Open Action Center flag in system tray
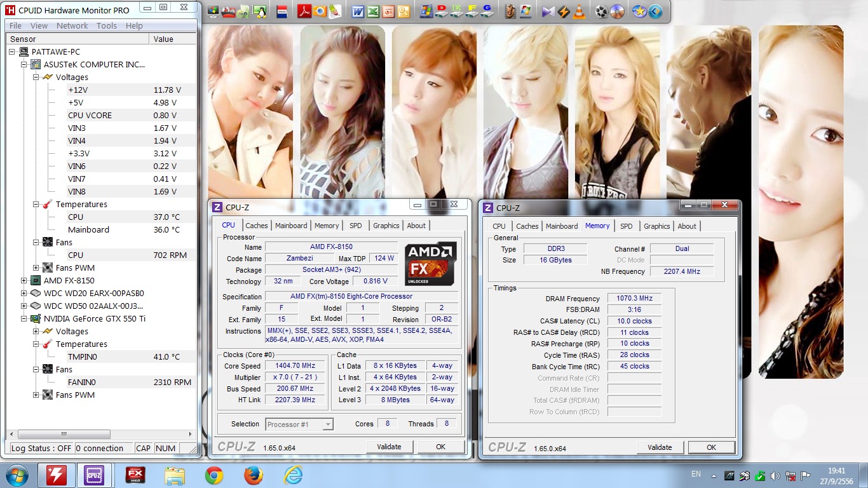This screenshot has width=868, height=488. tap(806, 475)
